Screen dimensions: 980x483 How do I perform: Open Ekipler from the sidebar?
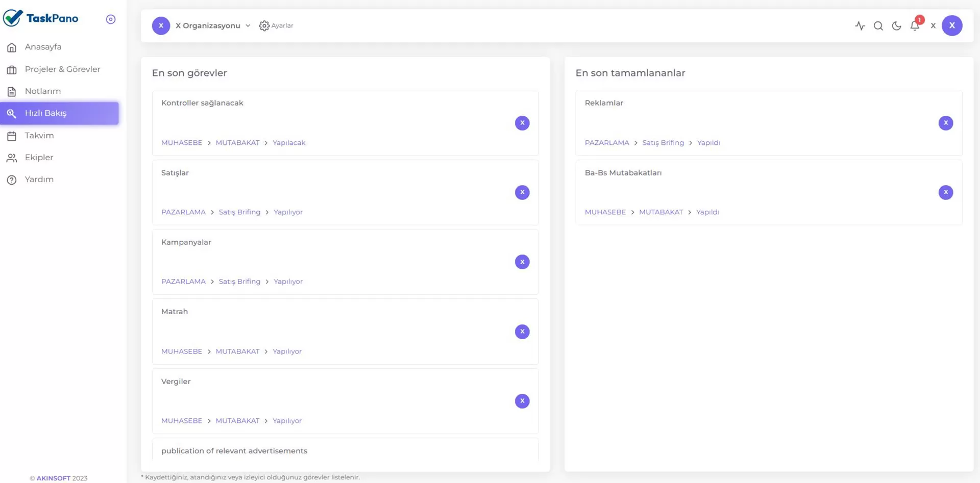pyautogui.click(x=39, y=158)
